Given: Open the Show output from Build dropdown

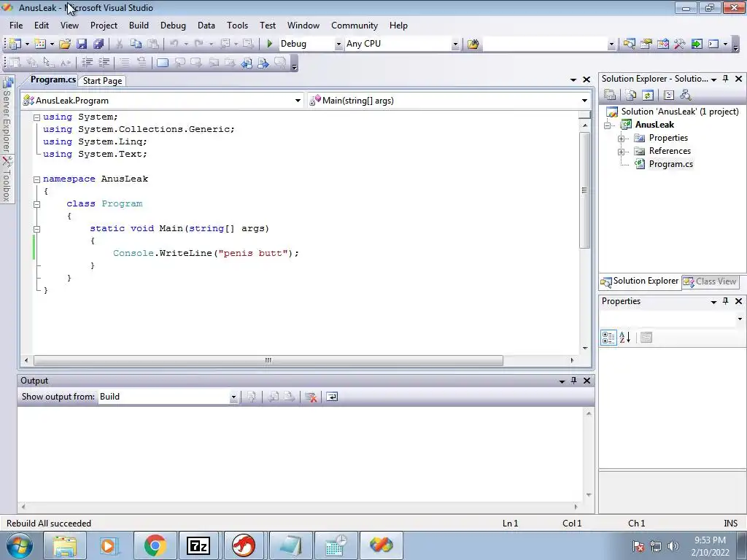Looking at the screenshot, I should tap(233, 397).
